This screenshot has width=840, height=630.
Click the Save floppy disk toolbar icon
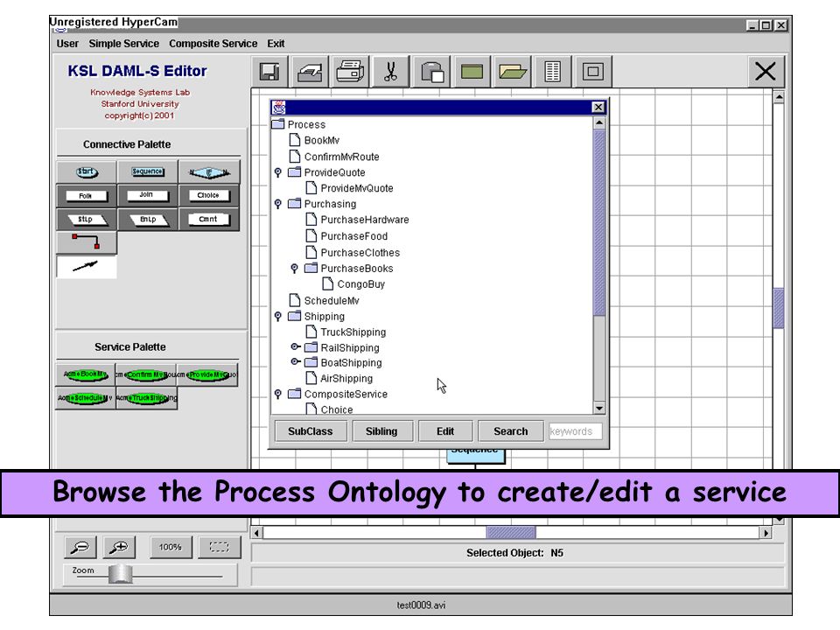tap(269, 71)
